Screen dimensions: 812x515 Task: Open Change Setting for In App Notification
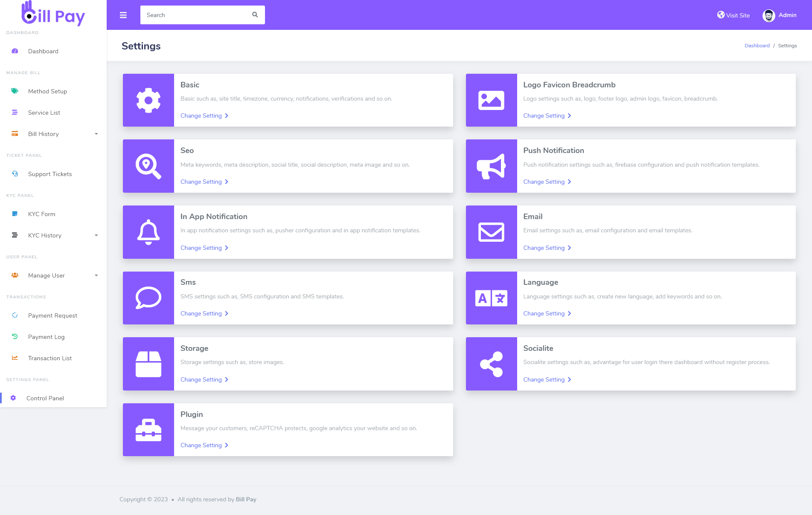204,248
